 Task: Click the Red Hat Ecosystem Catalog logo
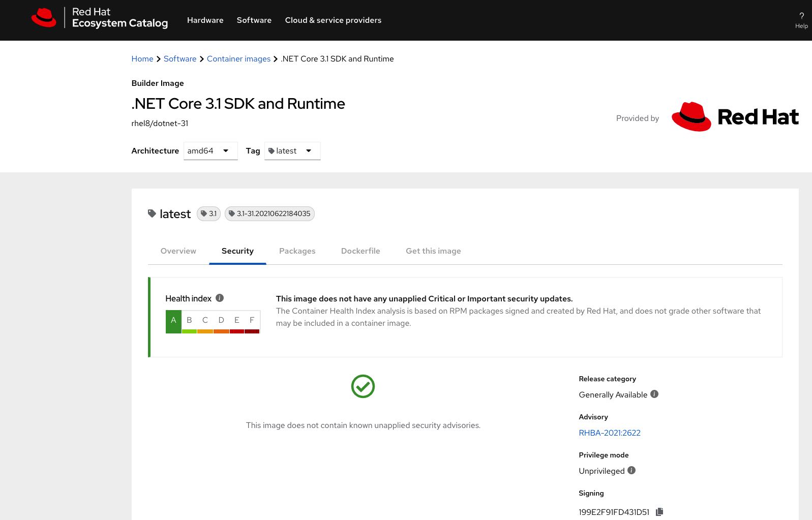(x=100, y=18)
